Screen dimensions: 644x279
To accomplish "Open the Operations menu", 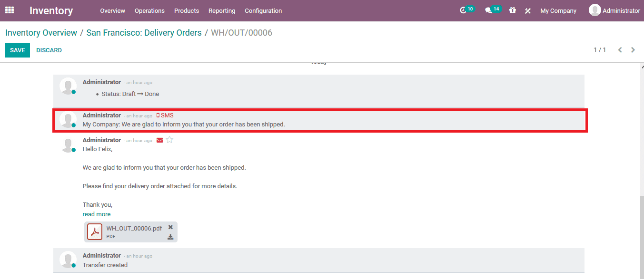I will click(149, 10).
